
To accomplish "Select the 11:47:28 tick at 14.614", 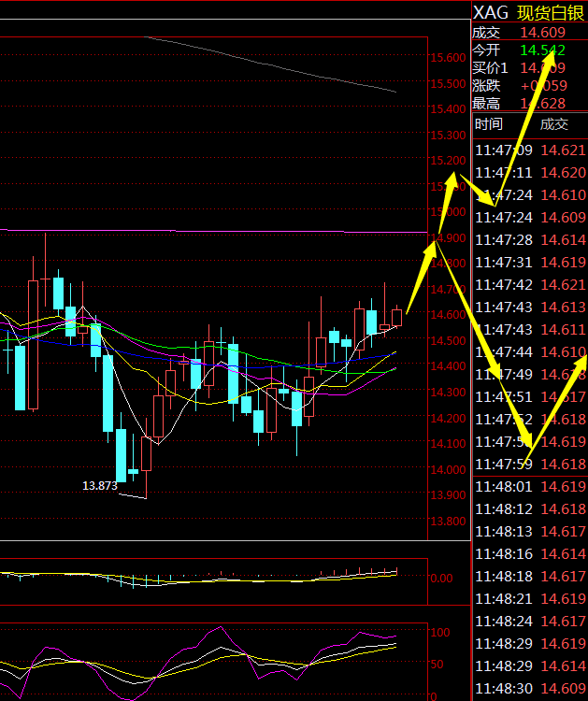I will point(530,240).
